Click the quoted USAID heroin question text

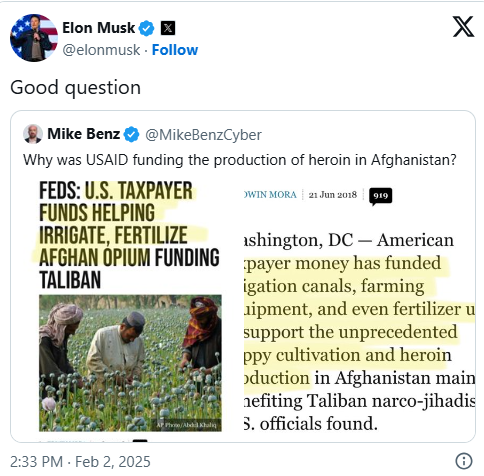(239, 160)
